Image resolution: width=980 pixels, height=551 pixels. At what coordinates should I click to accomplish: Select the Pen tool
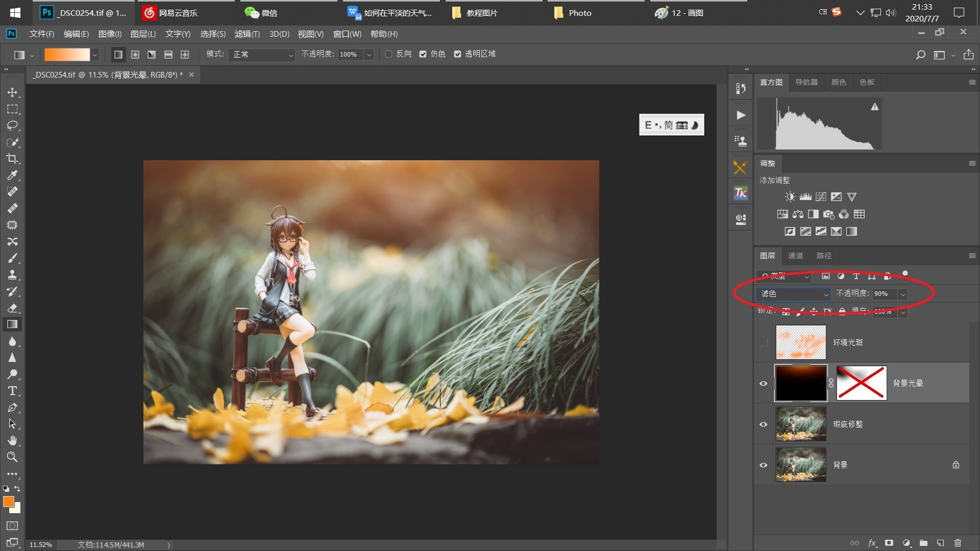tap(12, 408)
